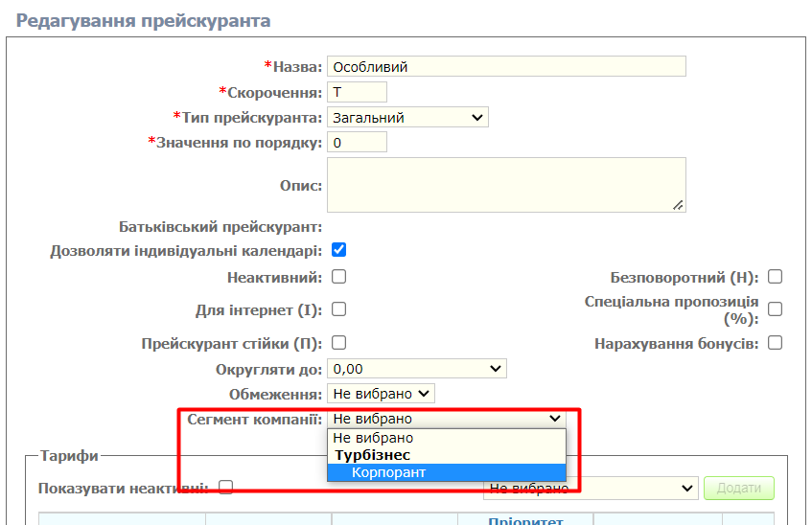
Task: Tick the Безповоротний (Н) checkbox
Action: click(x=775, y=278)
